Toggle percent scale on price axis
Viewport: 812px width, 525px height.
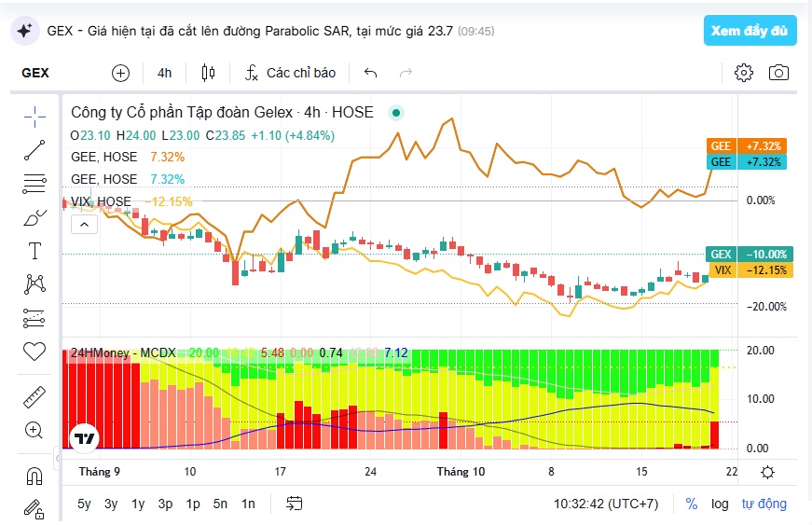692,504
